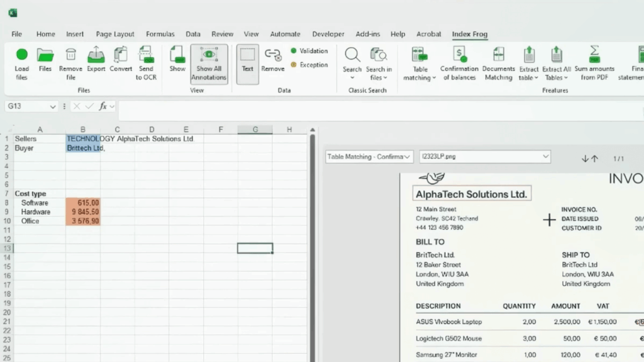The image size is (644, 362).
Task: Click the confirm formula checkmark icon
Action: 89,107
